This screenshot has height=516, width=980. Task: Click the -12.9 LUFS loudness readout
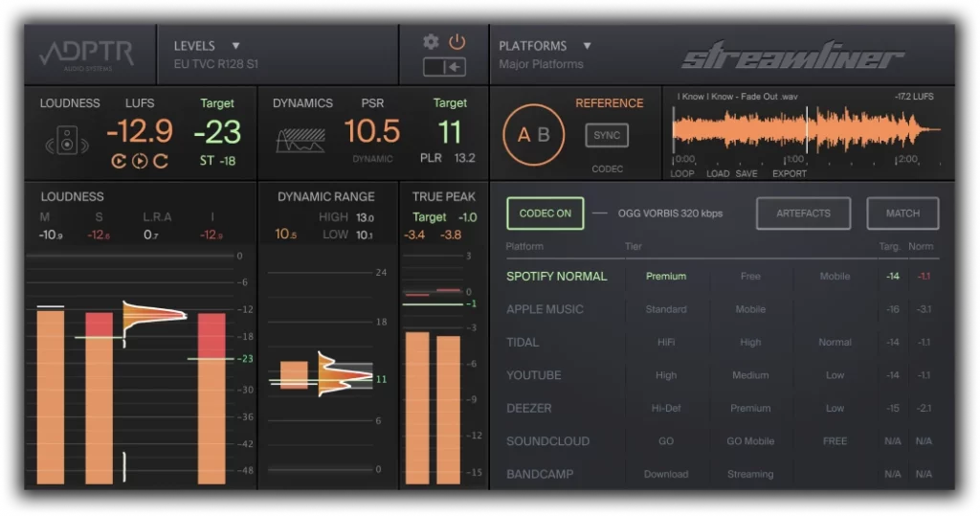click(x=140, y=131)
